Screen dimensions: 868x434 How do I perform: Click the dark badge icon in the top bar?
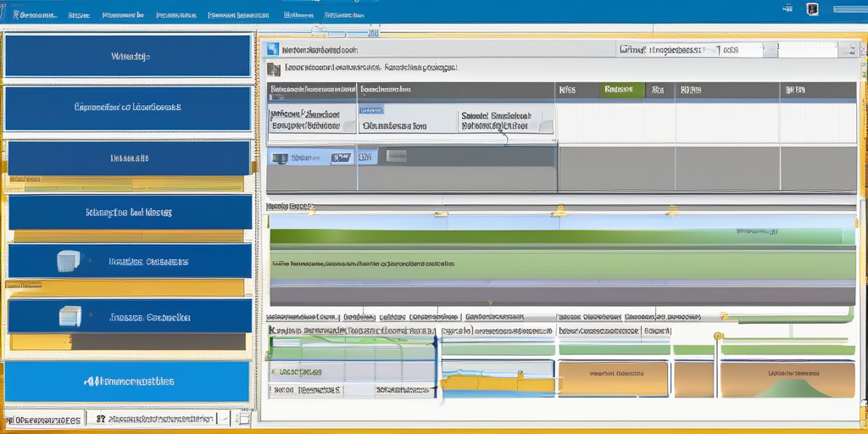coord(812,8)
